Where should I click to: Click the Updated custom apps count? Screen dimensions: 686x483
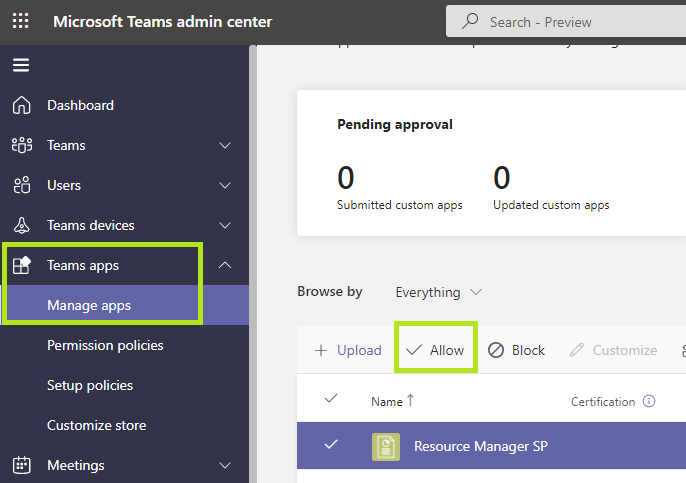[x=502, y=178]
